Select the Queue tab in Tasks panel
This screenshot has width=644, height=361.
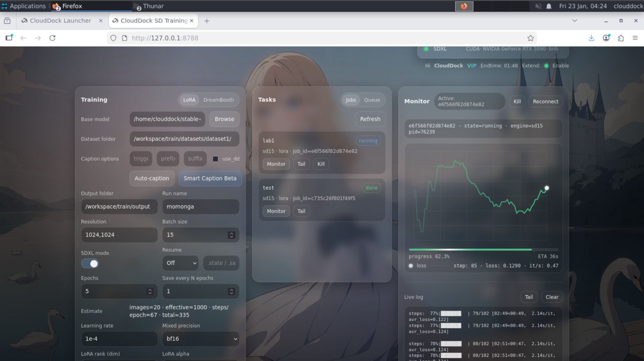click(x=372, y=100)
